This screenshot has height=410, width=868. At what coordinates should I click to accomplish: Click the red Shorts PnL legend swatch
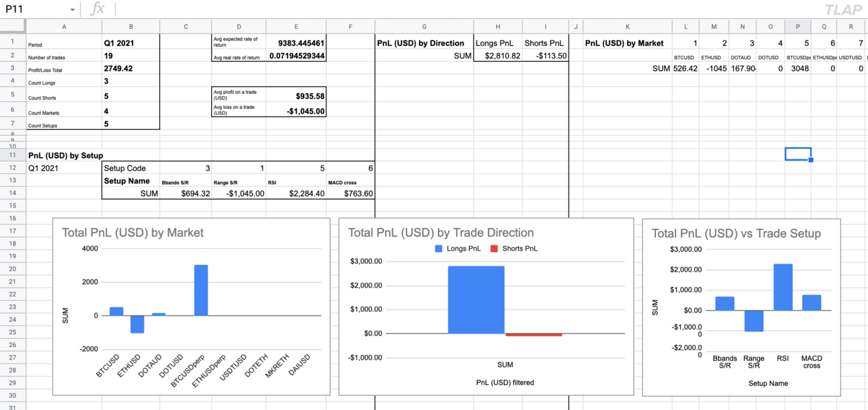click(494, 249)
